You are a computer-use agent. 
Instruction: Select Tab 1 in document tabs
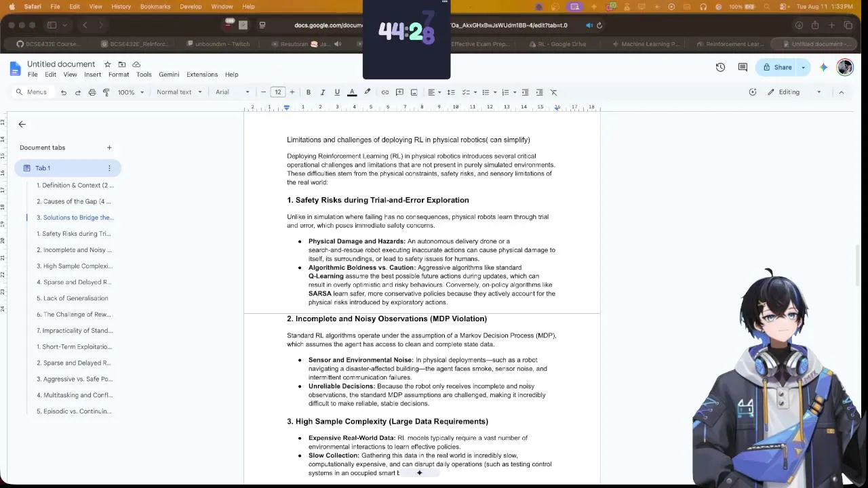[x=68, y=168]
